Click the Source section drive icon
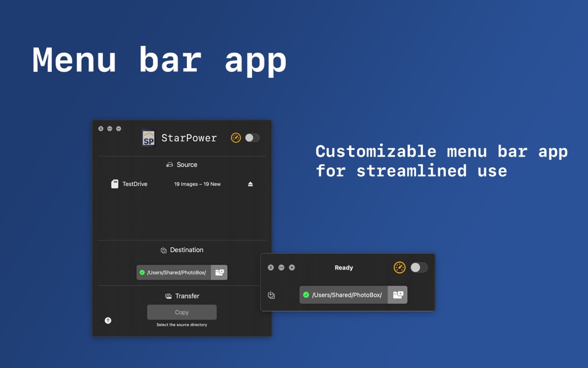 tap(170, 164)
